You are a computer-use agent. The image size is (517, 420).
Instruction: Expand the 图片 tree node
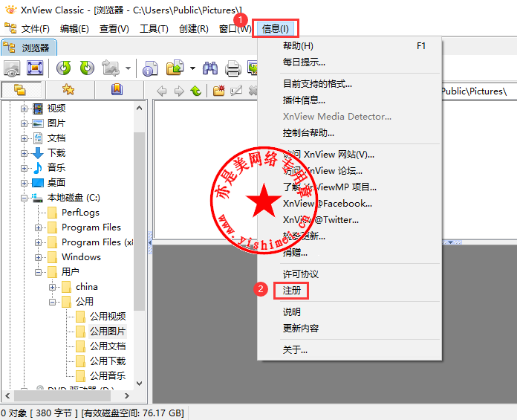tap(24, 123)
